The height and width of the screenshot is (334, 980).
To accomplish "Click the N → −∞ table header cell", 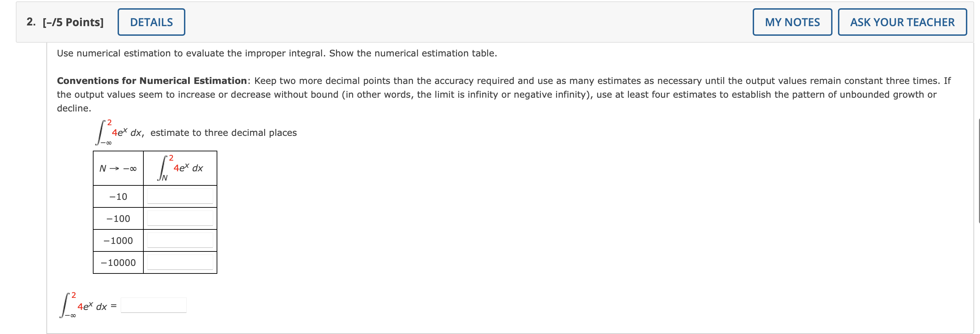I will click(117, 168).
